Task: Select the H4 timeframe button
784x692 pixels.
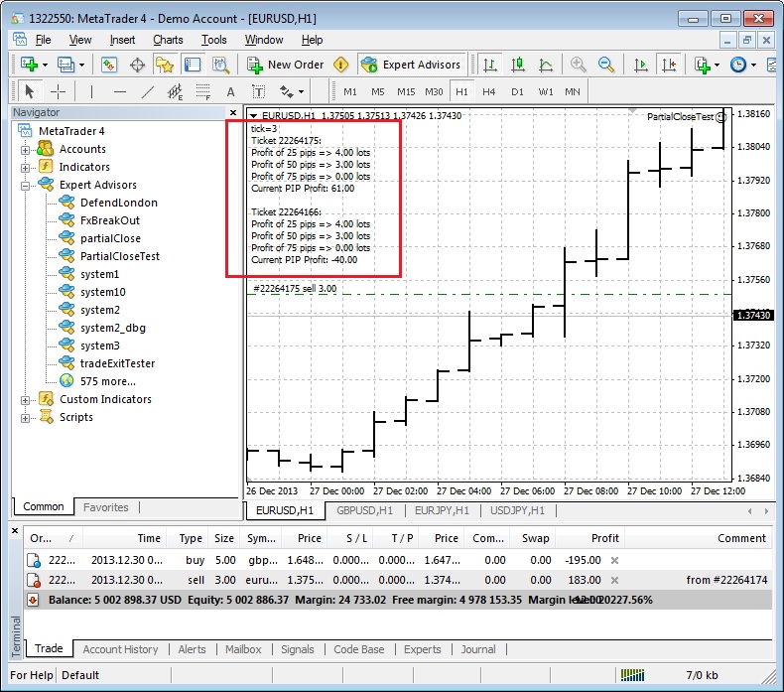Action: point(488,91)
